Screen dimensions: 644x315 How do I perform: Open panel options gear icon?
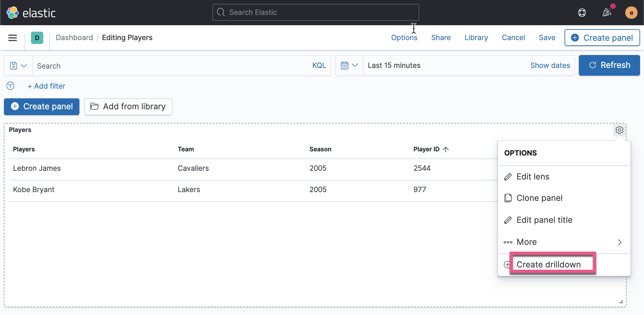click(x=619, y=130)
